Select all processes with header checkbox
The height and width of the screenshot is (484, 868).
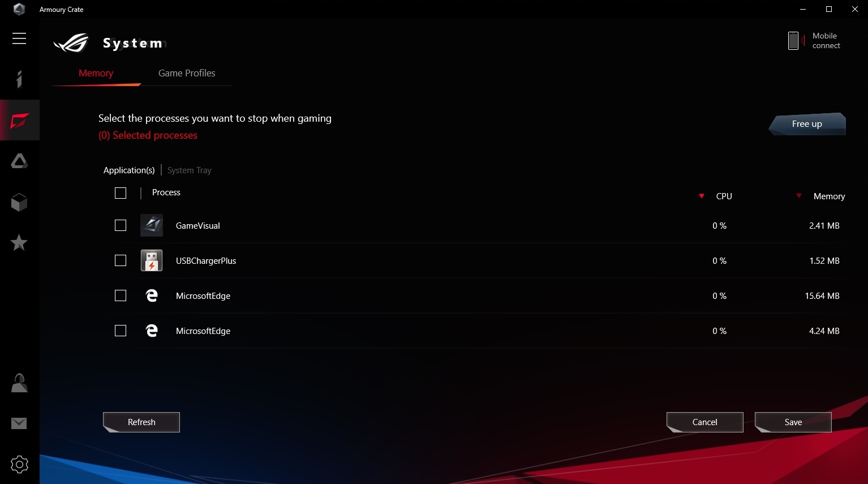[x=121, y=193]
